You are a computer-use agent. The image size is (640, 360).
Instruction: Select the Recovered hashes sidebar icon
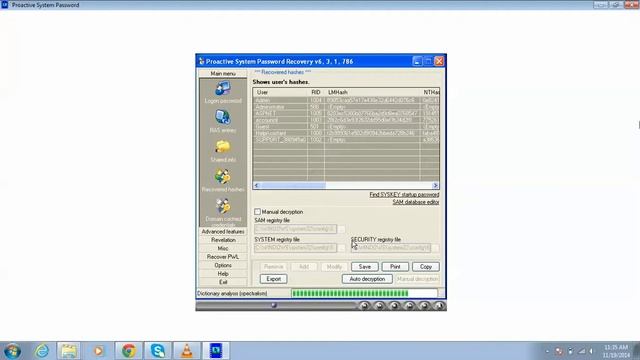[223, 177]
